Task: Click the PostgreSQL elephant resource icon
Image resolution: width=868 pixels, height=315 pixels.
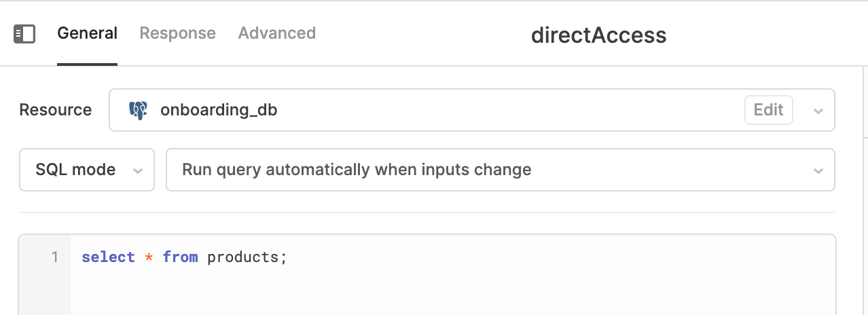Action: pyautogui.click(x=139, y=110)
